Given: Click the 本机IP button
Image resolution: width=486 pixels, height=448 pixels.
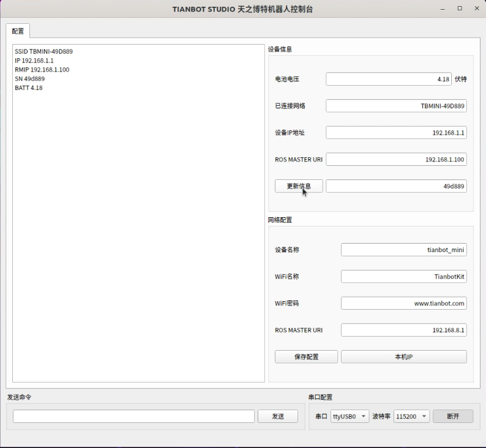Looking at the screenshot, I should click(x=403, y=357).
